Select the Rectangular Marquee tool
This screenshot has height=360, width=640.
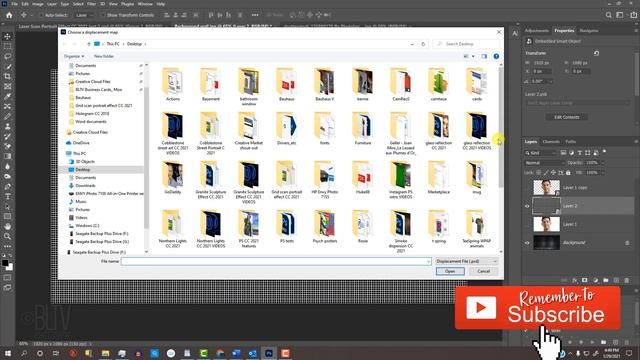[7, 47]
